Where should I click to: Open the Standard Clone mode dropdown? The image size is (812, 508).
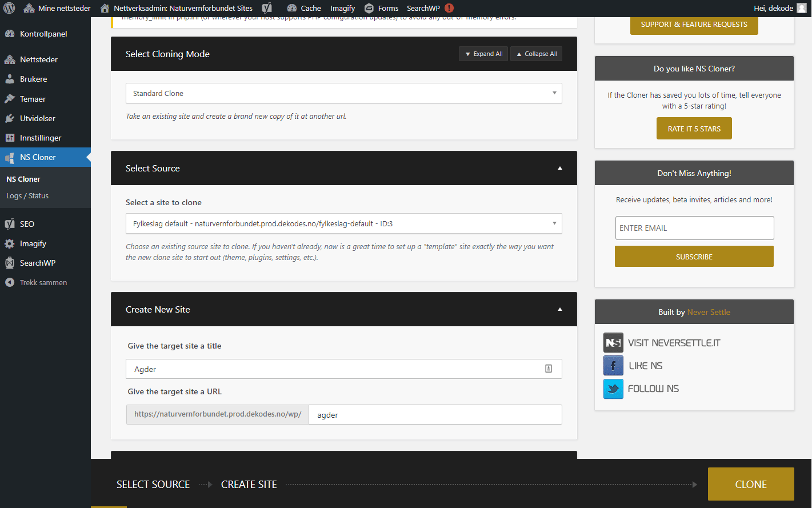pyautogui.click(x=343, y=93)
